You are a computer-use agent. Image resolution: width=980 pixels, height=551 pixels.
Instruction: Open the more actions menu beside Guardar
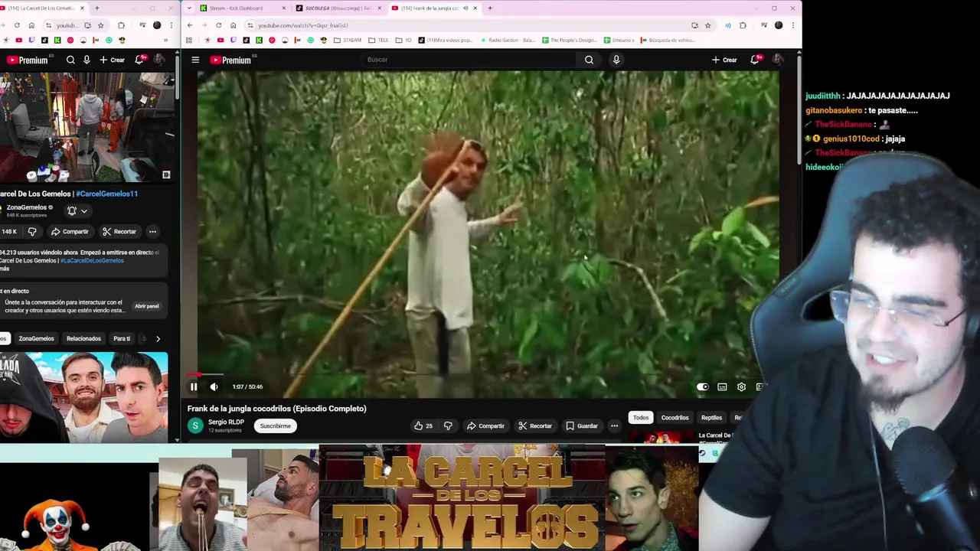(x=614, y=425)
